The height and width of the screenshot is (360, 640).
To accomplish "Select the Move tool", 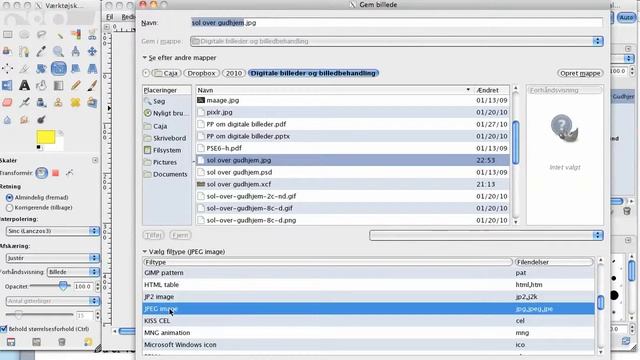I will (92, 51).
